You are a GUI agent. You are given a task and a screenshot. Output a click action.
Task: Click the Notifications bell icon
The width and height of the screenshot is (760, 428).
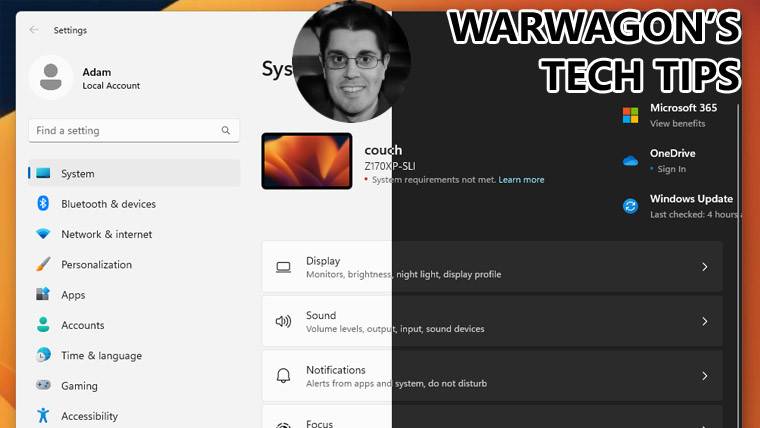coord(284,376)
